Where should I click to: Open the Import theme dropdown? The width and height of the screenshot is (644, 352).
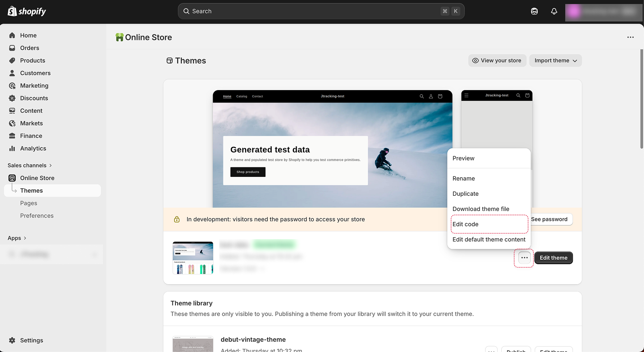point(555,60)
